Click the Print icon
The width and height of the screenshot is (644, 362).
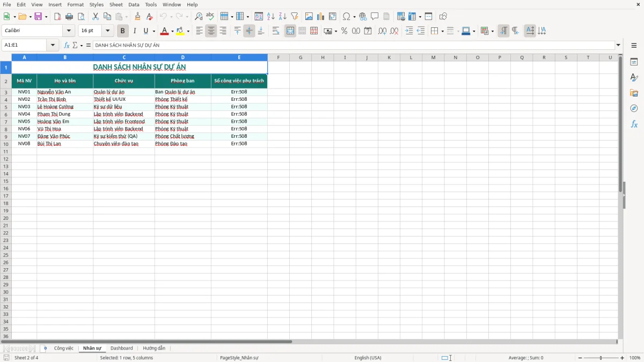[x=69, y=17]
